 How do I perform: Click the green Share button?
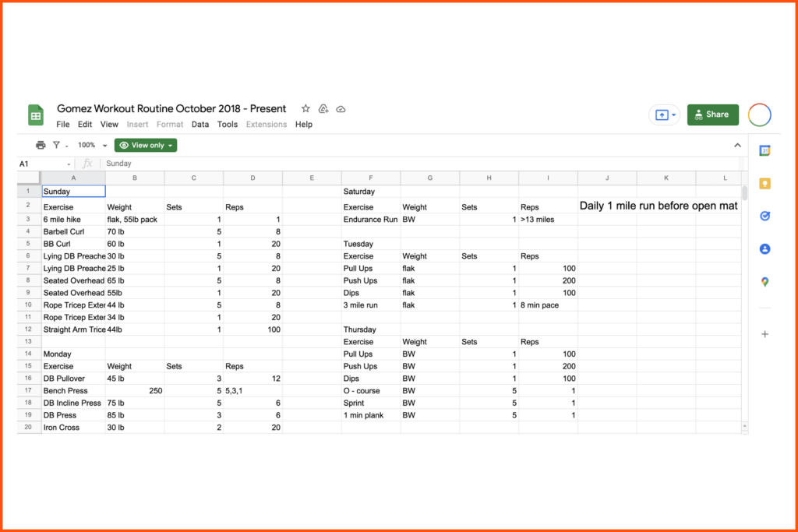[712, 114]
